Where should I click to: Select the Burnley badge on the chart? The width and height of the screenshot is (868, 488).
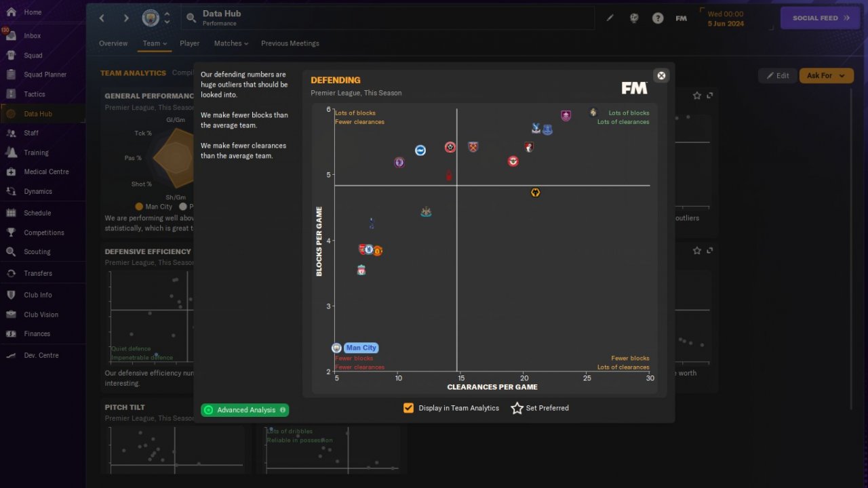point(566,116)
